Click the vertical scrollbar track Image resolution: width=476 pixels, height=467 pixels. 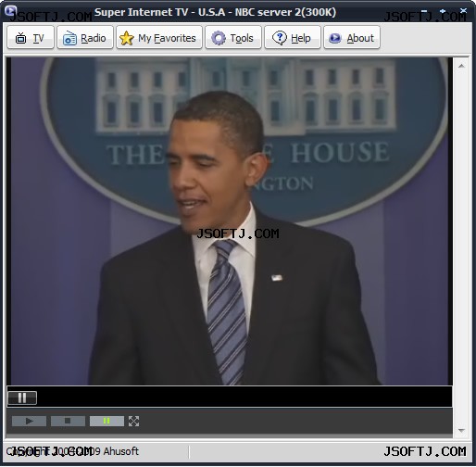[461, 247]
